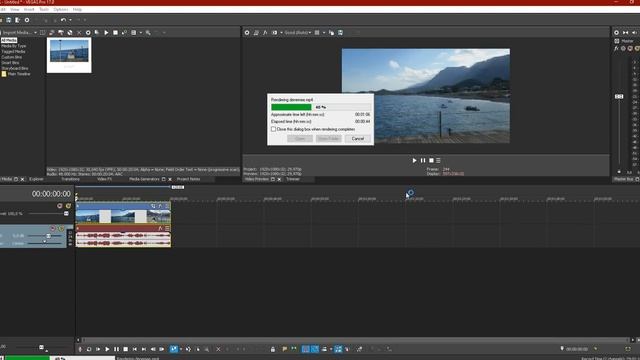Open the Import Media dropdown arrow
Image resolution: width=640 pixels, height=360 pixels.
pos(35,33)
